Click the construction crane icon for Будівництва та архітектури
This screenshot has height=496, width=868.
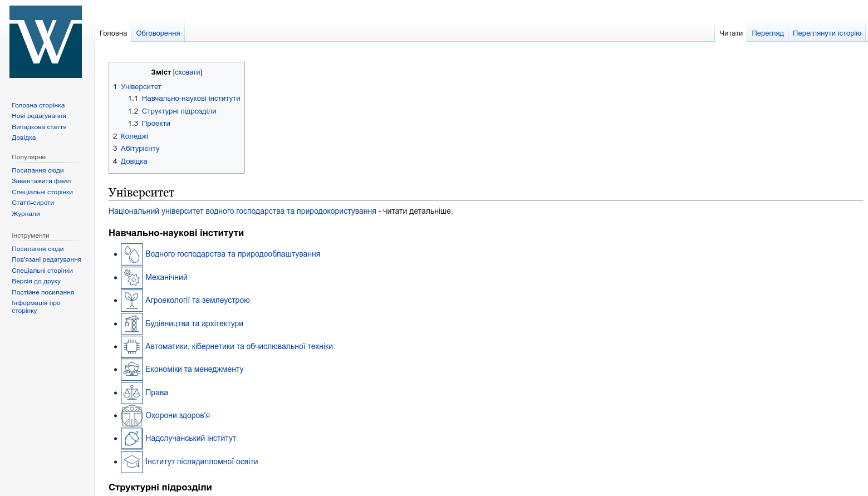coord(131,323)
